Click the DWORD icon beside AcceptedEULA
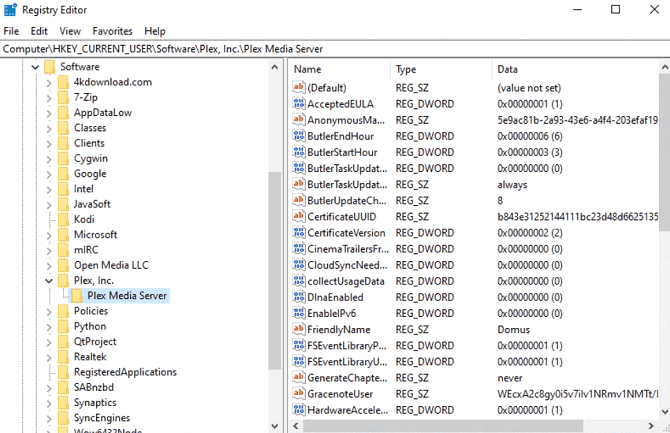This screenshot has width=670, height=433. click(299, 103)
